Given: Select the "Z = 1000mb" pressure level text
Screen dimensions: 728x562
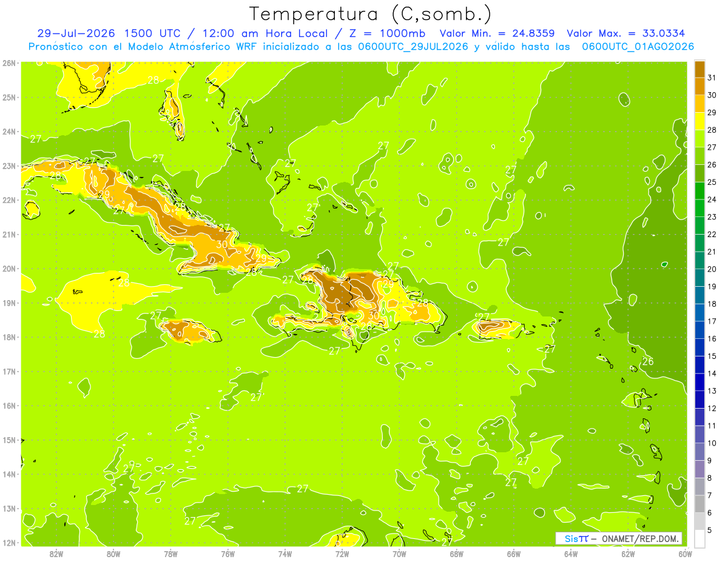Looking at the screenshot, I should pos(387,33).
